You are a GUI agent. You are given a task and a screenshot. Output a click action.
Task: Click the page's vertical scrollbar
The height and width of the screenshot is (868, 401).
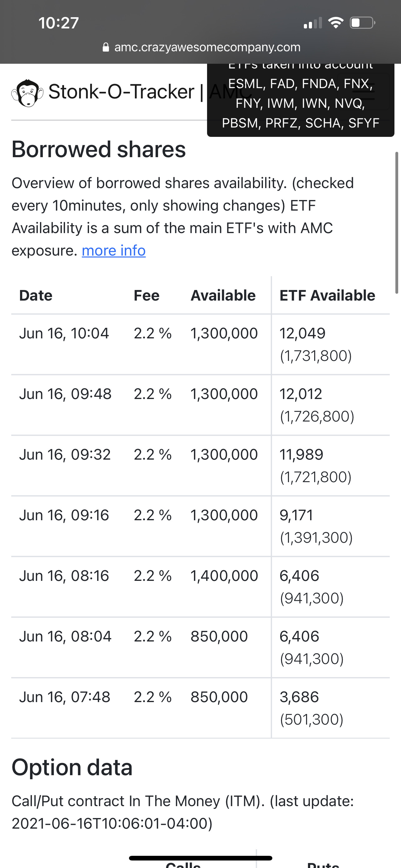tap(397, 222)
